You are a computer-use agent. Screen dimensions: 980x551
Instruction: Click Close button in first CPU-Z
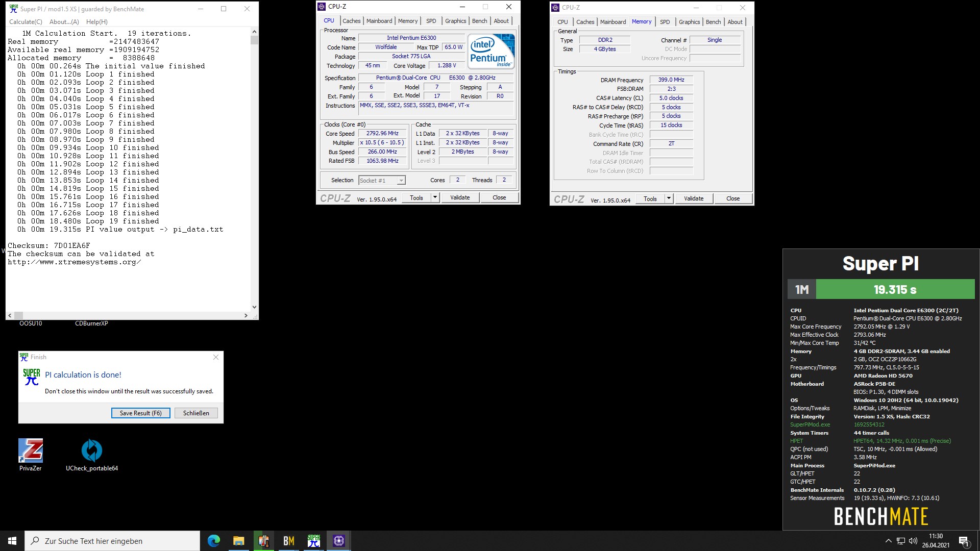[x=499, y=197]
